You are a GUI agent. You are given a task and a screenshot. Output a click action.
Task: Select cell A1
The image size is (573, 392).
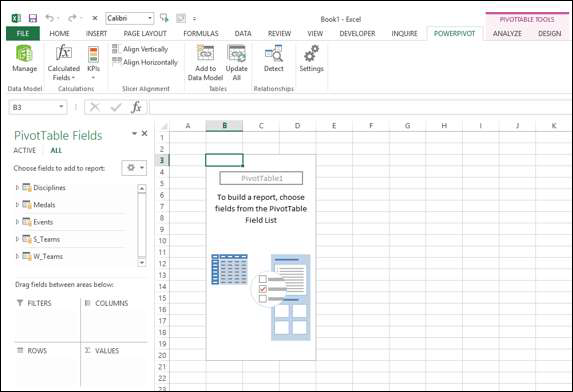(x=187, y=137)
